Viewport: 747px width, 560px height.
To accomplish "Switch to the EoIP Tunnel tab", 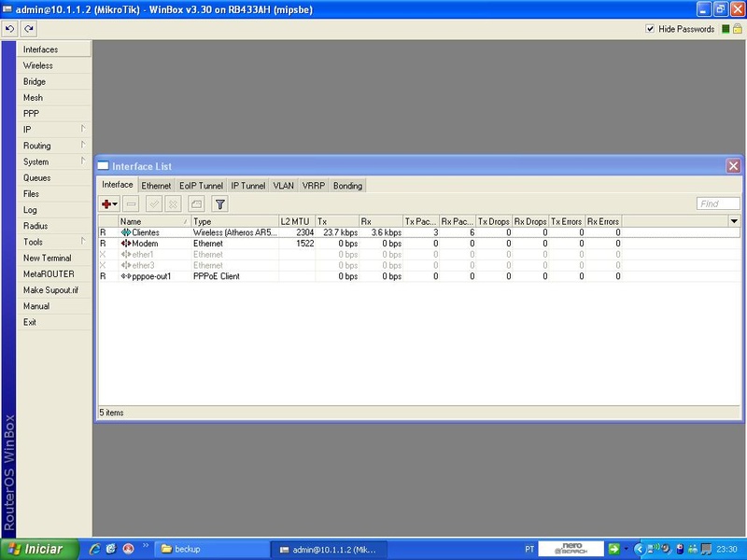I will (201, 186).
